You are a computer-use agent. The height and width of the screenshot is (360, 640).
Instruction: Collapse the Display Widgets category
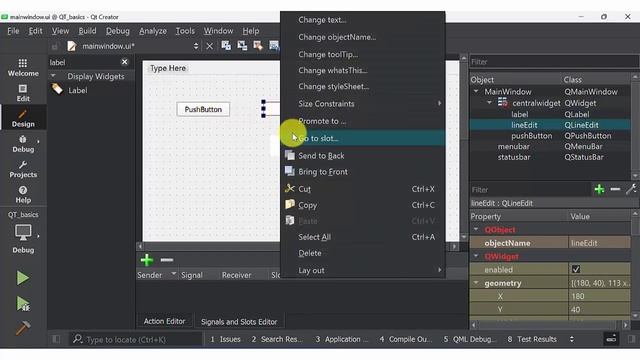coord(53,76)
